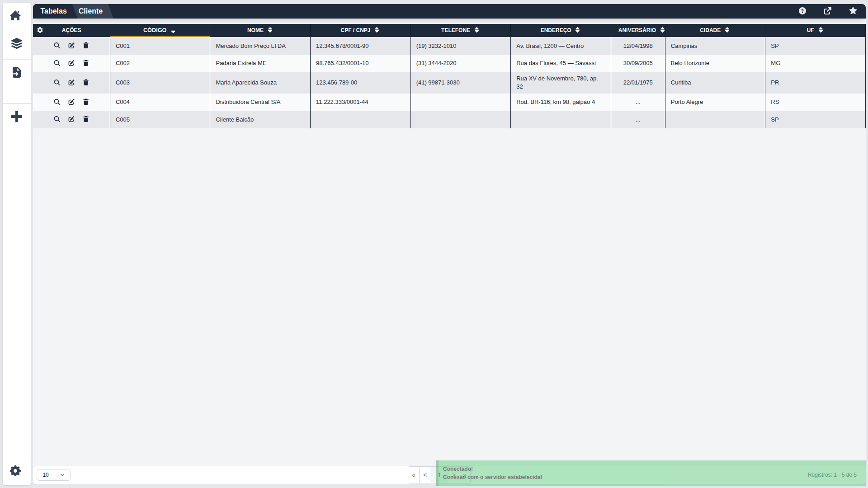Dismiss the Conectado! notification toast
The image size is (868, 488).
point(651,473)
